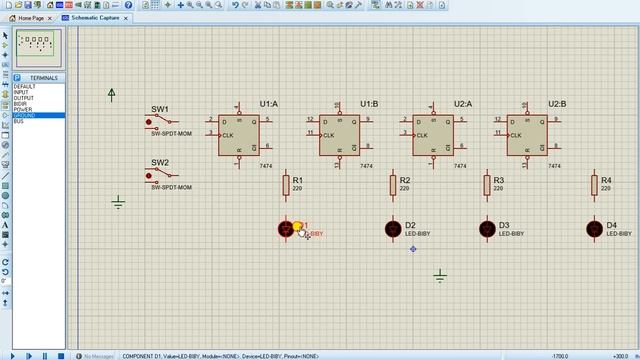Select the Text 'A' tool in sidebar
This screenshot has height=360, width=640.
pos(5,225)
